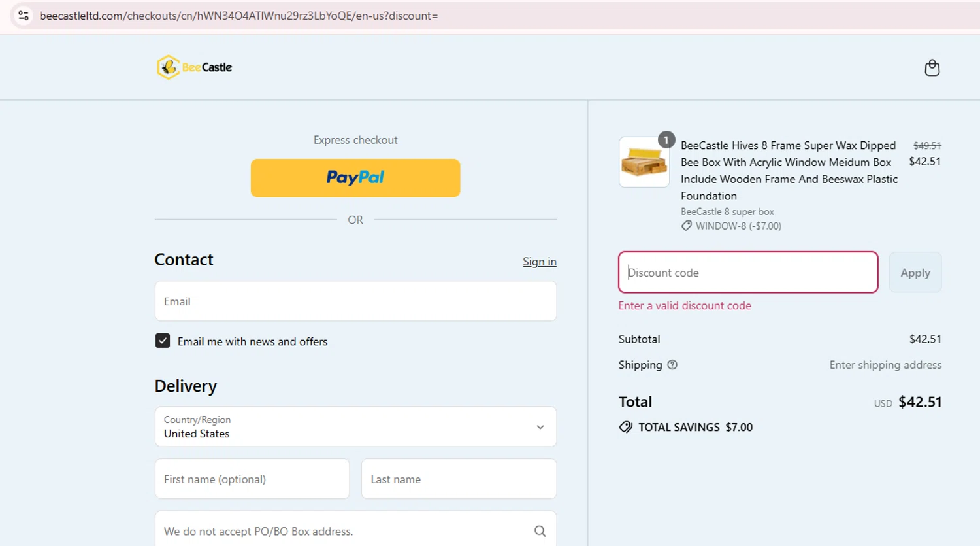
Task: Click the discounted item price $42.51
Action: [925, 162]
